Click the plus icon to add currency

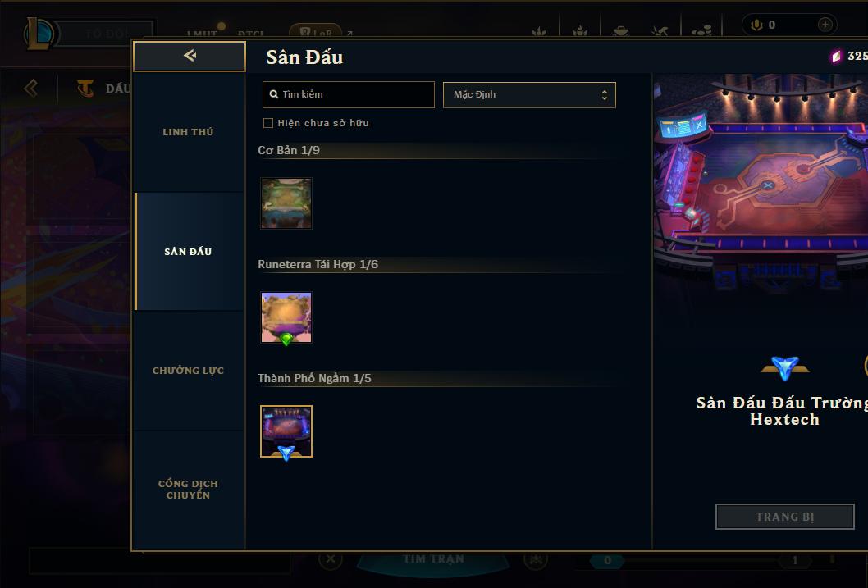click(x=825, y=25)
